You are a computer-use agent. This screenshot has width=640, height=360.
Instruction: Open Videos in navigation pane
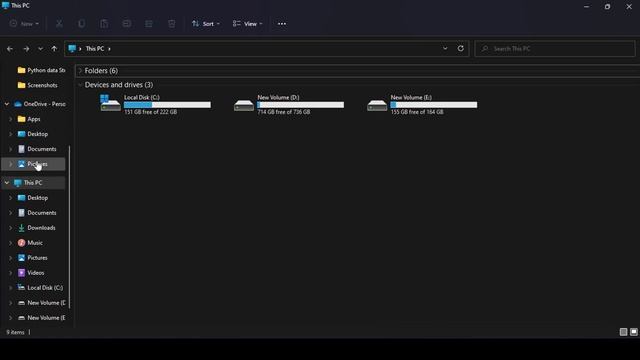click(31, 273)
